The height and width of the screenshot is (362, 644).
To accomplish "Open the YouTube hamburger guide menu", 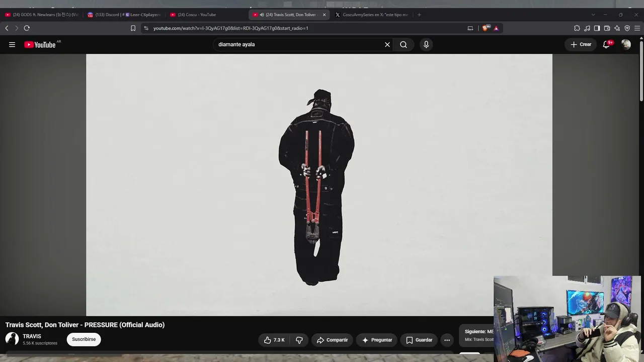I will click(12, 45).
